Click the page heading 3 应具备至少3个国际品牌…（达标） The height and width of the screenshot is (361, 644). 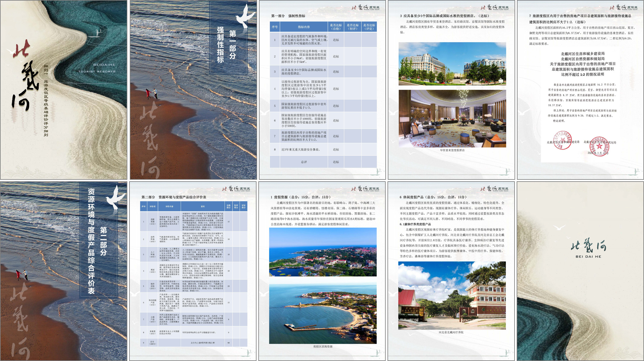tap(445, 16)
